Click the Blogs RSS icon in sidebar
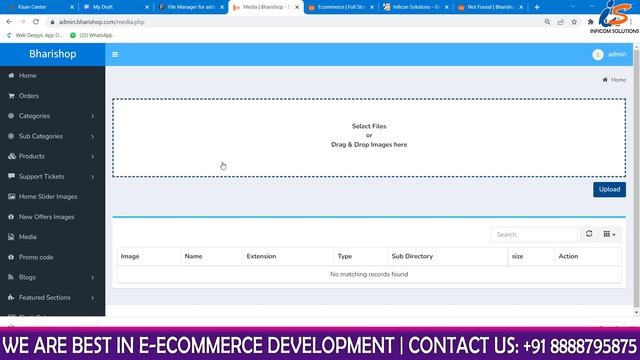The height and width of the screenshot is (360, 640). point(11,277)
